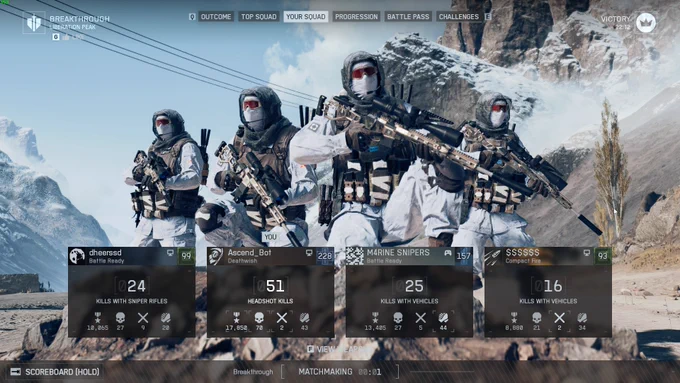Viewport: 680px width, 383px height.
Task: Open $$$$$$ player's bullet avatar
Action: [494, 256]
